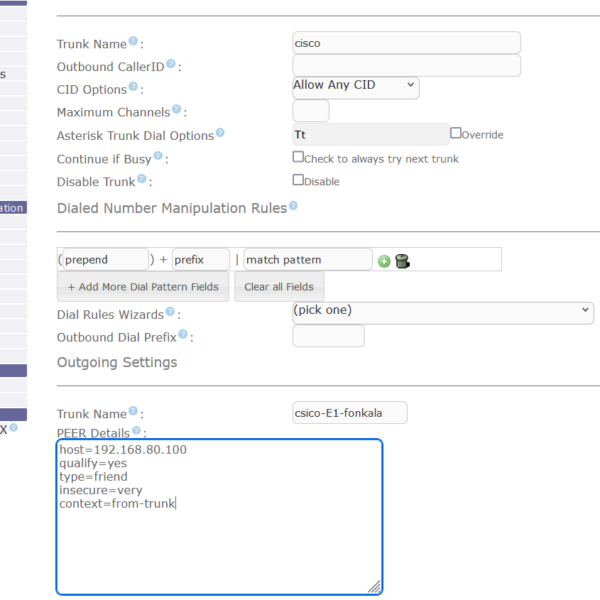The image size is (600, 600).
Task: Enable the Override dial options checkbox
Action: click(456, 133)
